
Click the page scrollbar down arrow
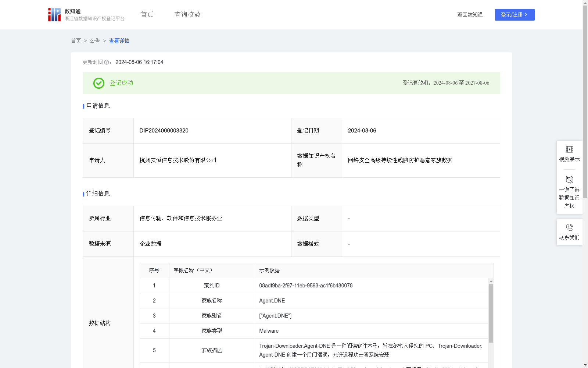pos(585,365)
